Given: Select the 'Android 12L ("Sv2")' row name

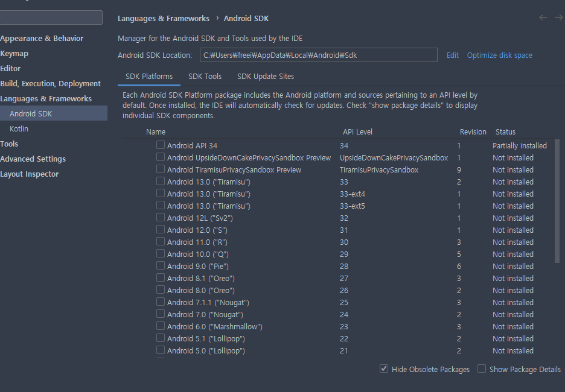Looking at the screenshot, I should [x=200, y=218].
